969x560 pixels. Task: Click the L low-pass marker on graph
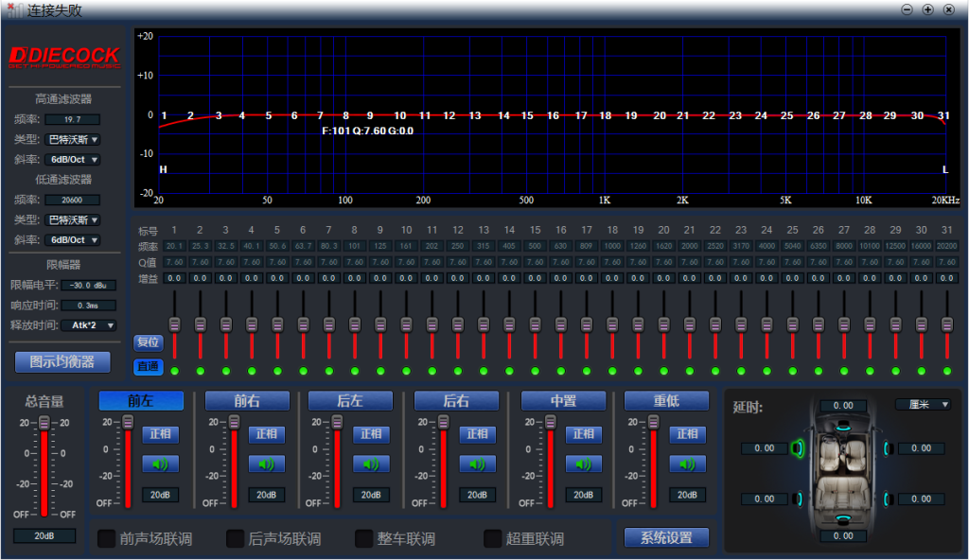tap(945, 169)
